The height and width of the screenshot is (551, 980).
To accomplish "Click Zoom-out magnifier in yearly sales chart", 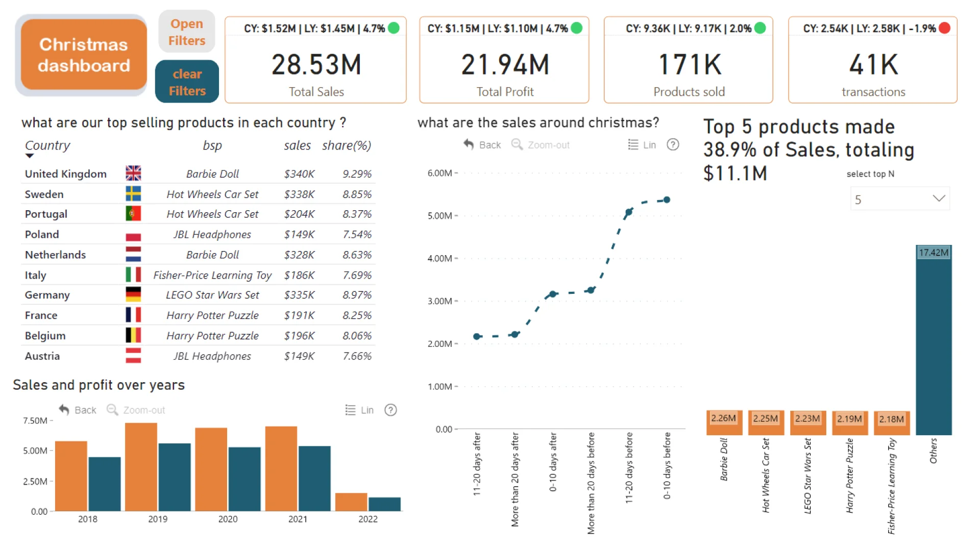I will (112, 410).
